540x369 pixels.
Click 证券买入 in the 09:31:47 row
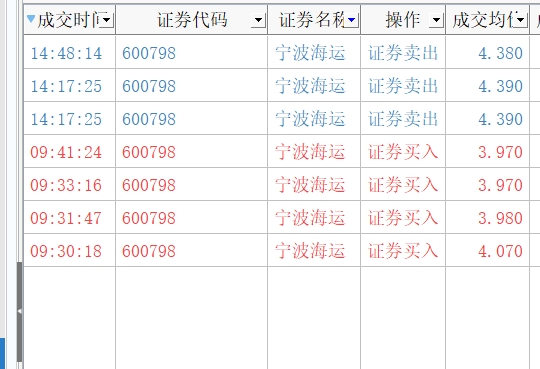(x=403, y=218)
